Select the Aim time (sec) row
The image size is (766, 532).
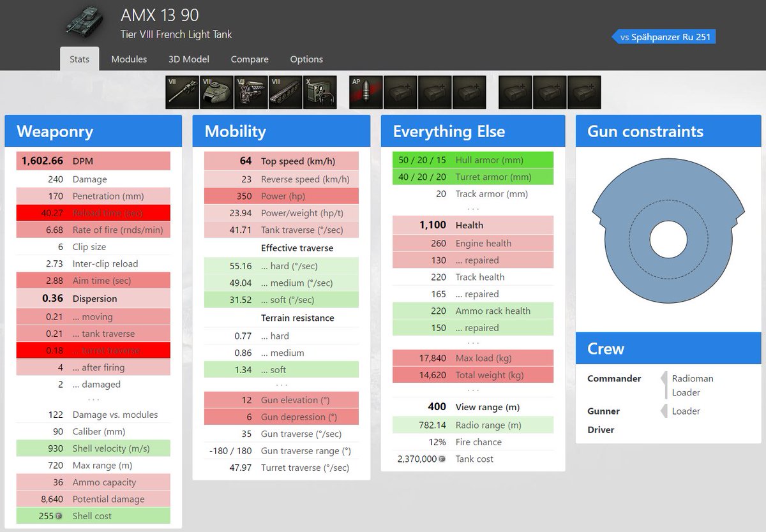[93, 281]
